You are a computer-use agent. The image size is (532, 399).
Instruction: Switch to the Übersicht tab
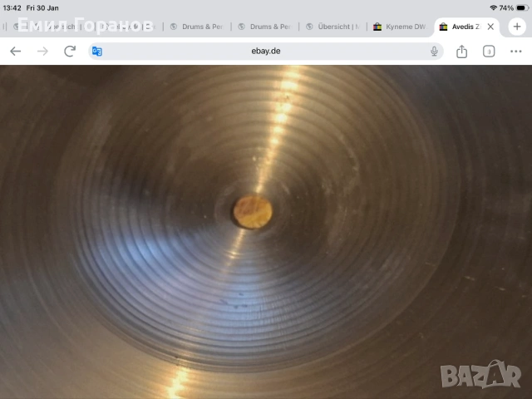[x=332, y=27]
